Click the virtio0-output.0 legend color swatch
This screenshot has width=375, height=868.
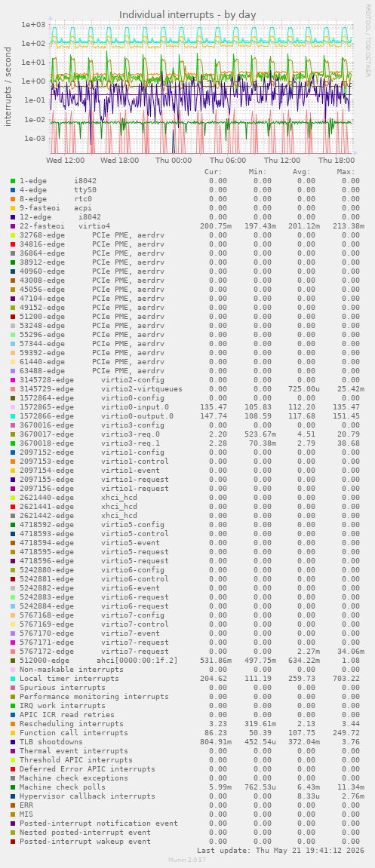tap(13, 416)
